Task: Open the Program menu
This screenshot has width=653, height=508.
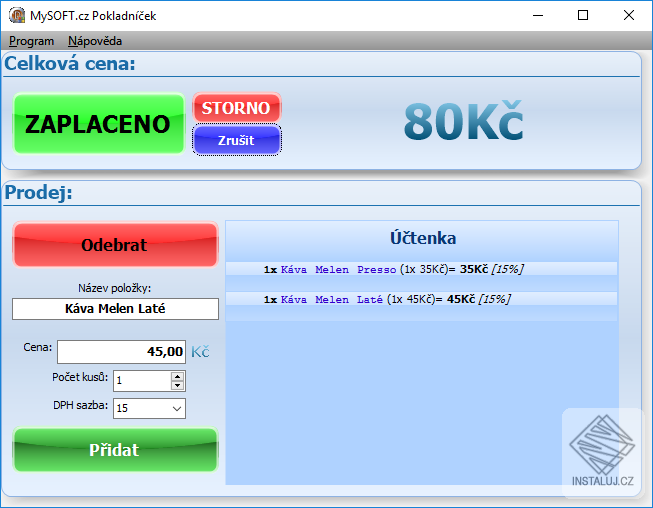Action: pos(31,41)
